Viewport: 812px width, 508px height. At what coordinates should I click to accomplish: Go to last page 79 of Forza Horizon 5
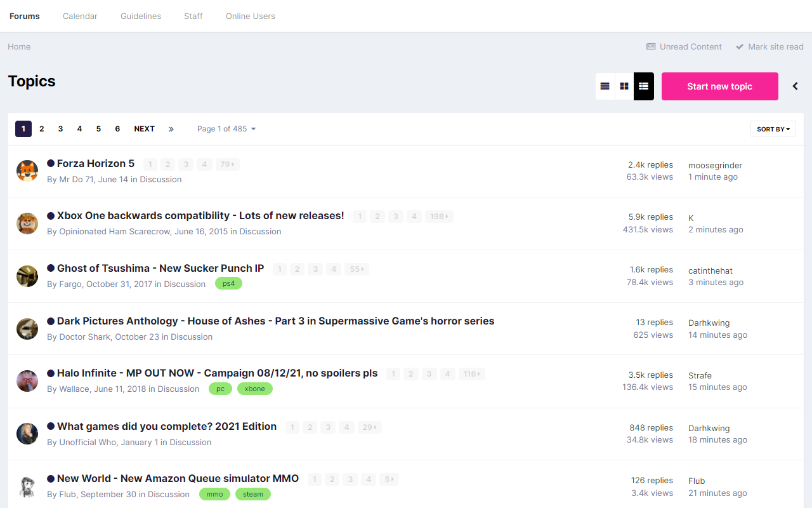227,164
